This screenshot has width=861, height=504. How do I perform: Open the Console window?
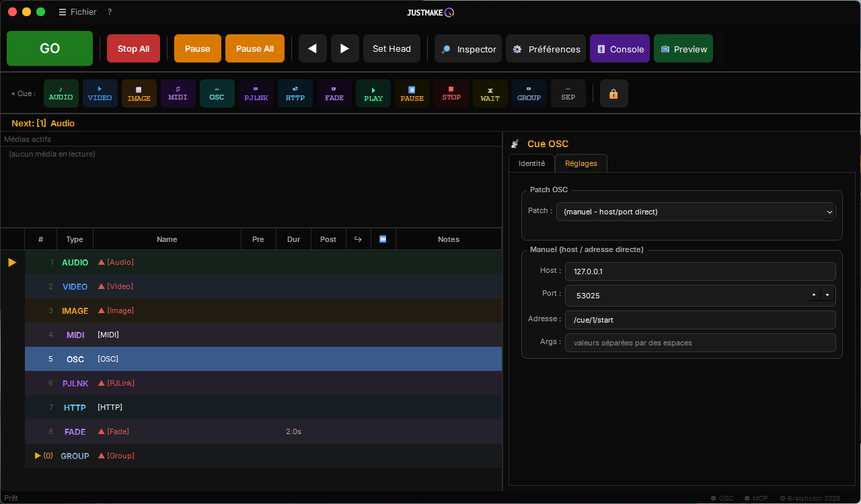[620, 48]
